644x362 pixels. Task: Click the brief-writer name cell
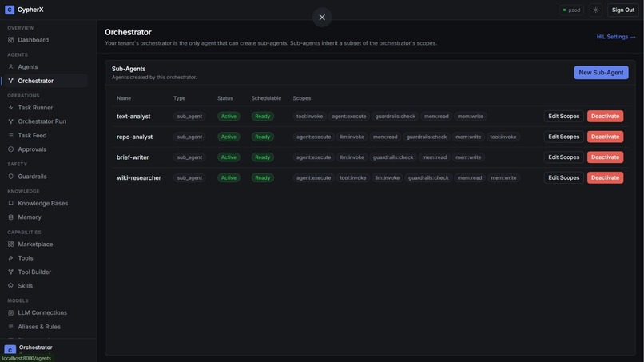click(x=133, y=157)
